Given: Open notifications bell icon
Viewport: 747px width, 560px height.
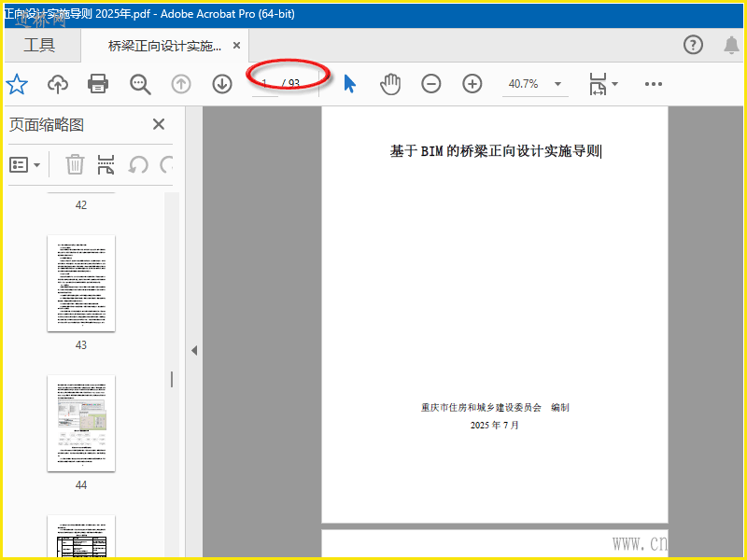Looking at the screenshot, I should click(x=731, y=45).
